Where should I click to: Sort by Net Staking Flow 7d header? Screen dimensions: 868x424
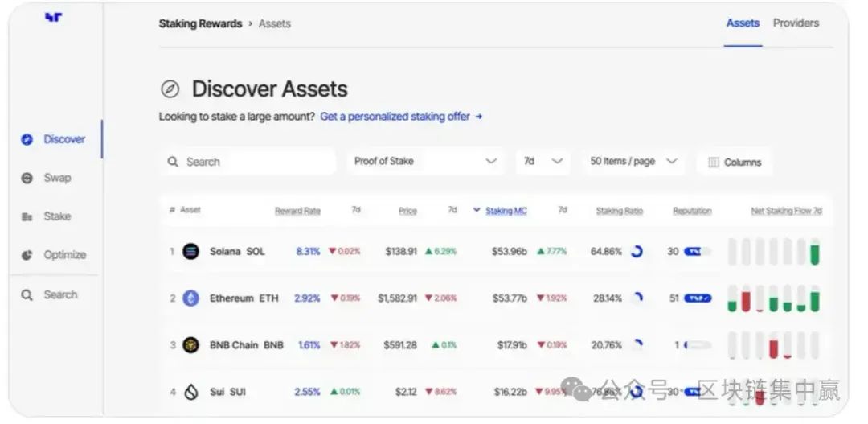click(786, 211)
